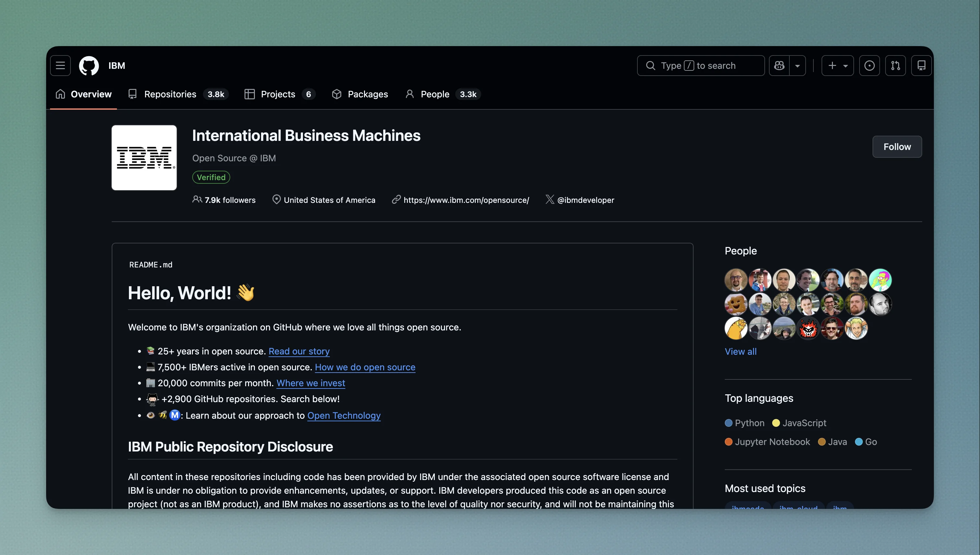The width and height of the screenshot is (980, 555).
Task: Open the notifications inbox icon
Action: tap(922, 65)
